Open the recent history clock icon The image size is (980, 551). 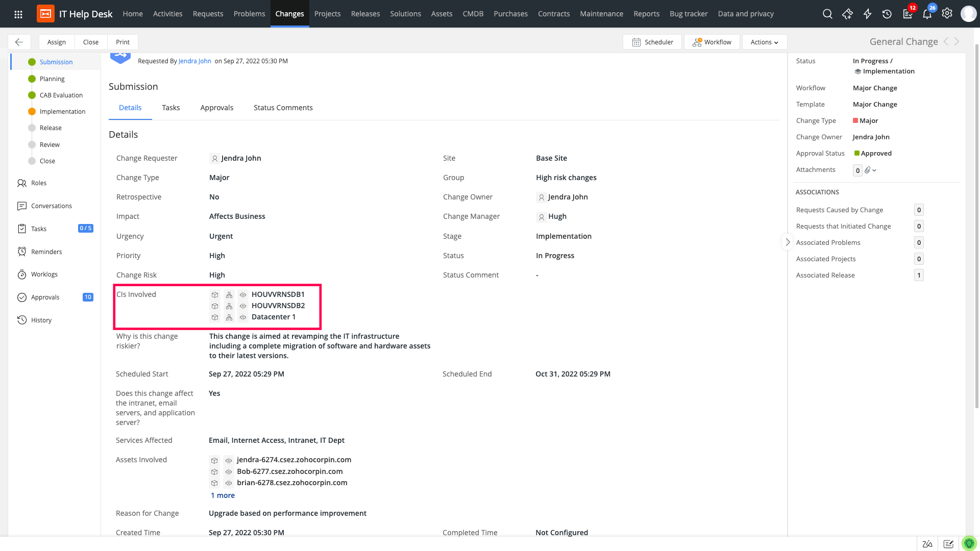click(x=887, y=14)
